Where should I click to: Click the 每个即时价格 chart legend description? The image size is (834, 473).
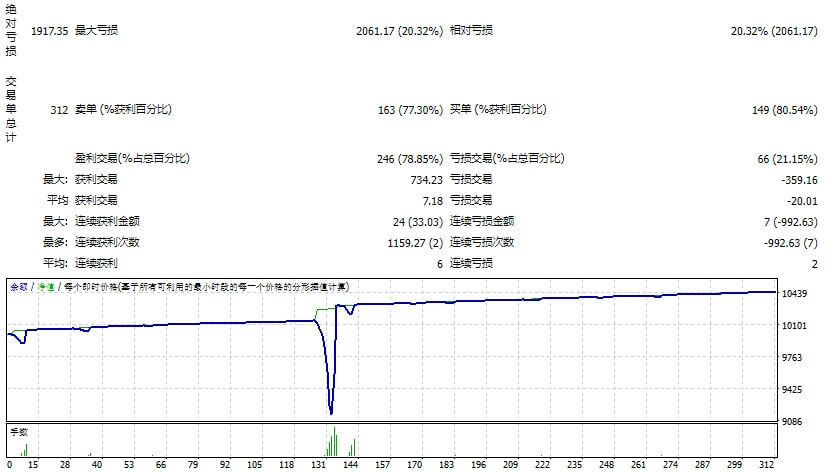pyautogui.click(x=206, y=287)
